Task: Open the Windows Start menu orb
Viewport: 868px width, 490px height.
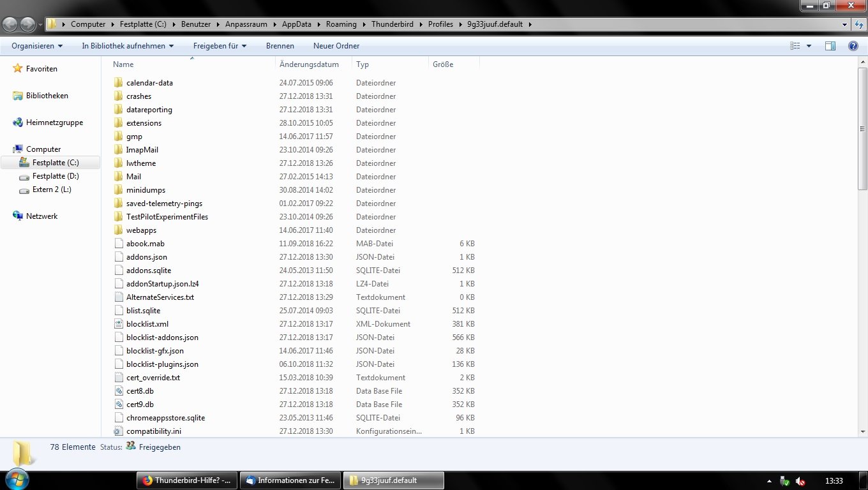Action: tap(16, 480)
